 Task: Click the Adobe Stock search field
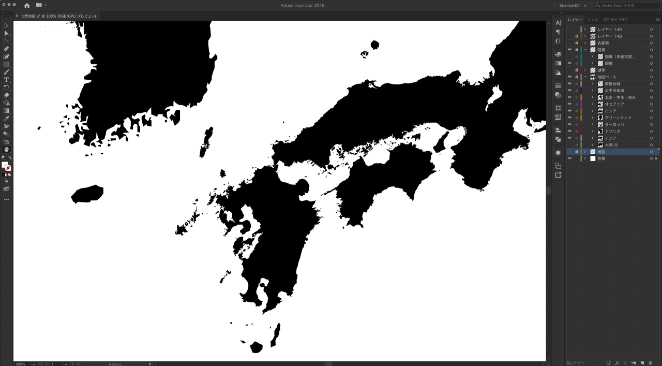(626, 5)
